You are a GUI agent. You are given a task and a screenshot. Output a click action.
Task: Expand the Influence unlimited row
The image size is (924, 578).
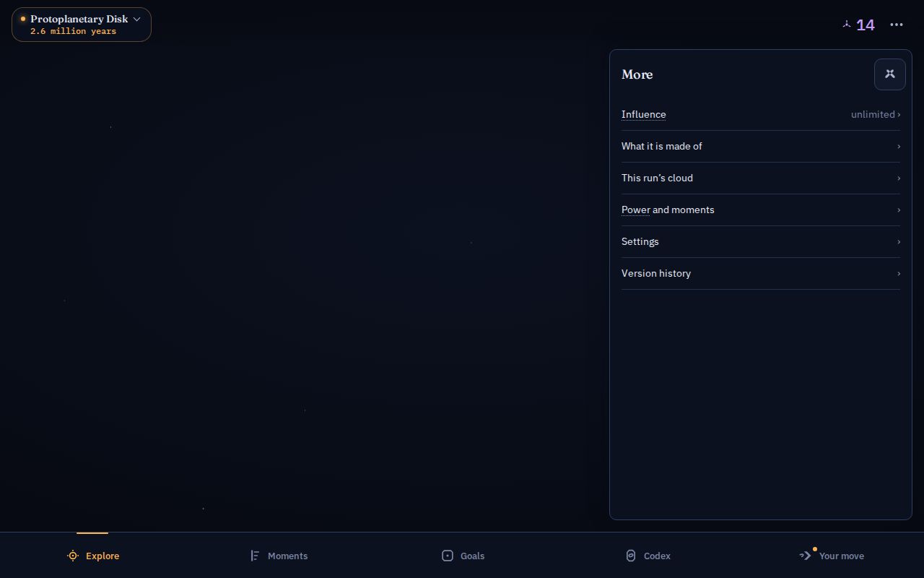click(761, 114)
